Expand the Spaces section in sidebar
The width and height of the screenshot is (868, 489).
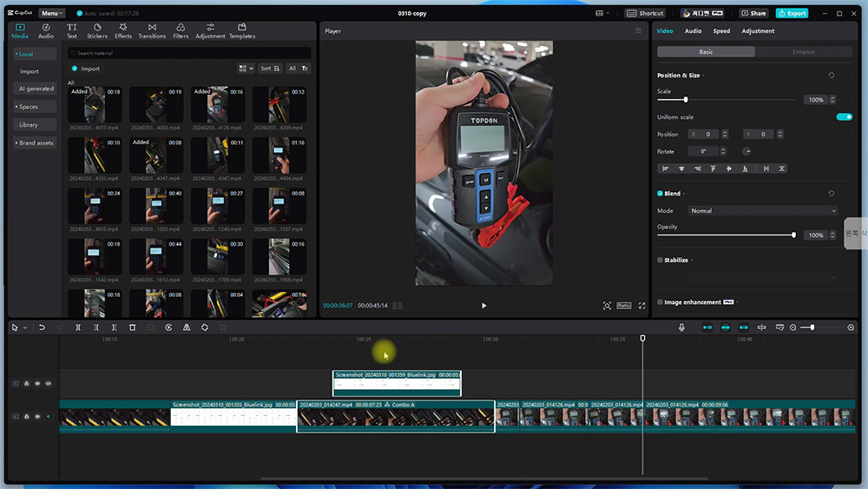35,106
